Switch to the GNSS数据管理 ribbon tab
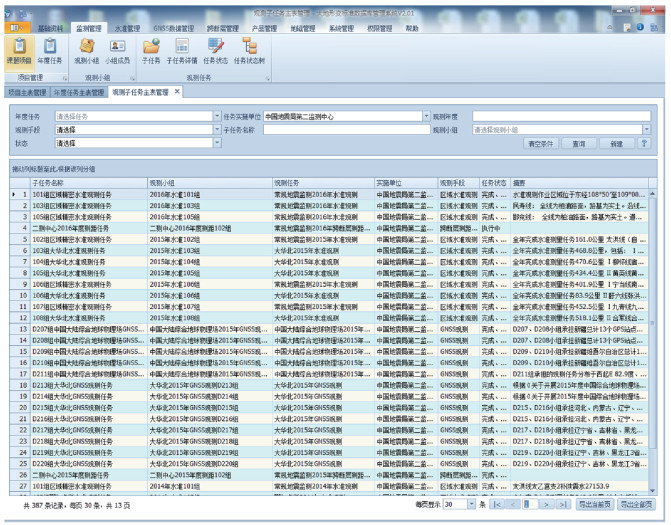Image resolution: width=671 pixels, height=525 pixels. coord(175,29)
